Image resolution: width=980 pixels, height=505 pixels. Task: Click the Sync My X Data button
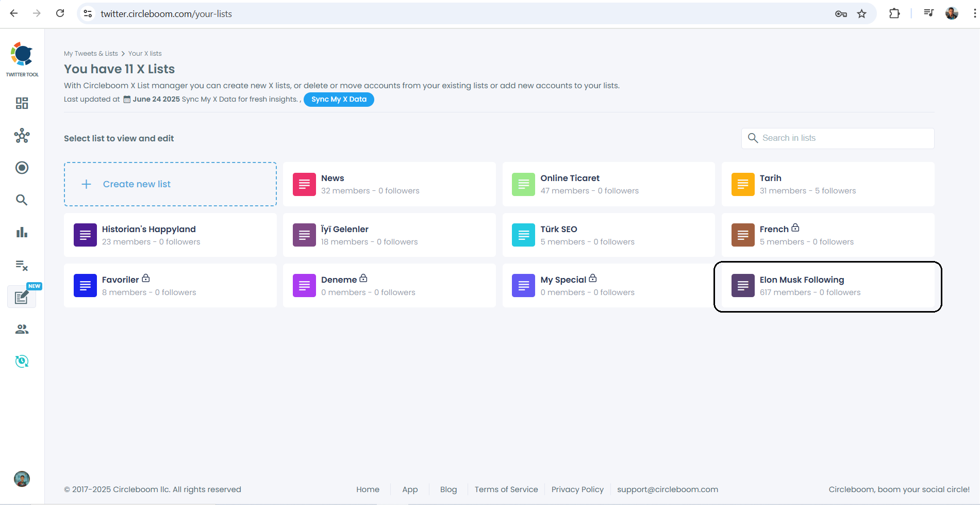click(x=339, y=99)
